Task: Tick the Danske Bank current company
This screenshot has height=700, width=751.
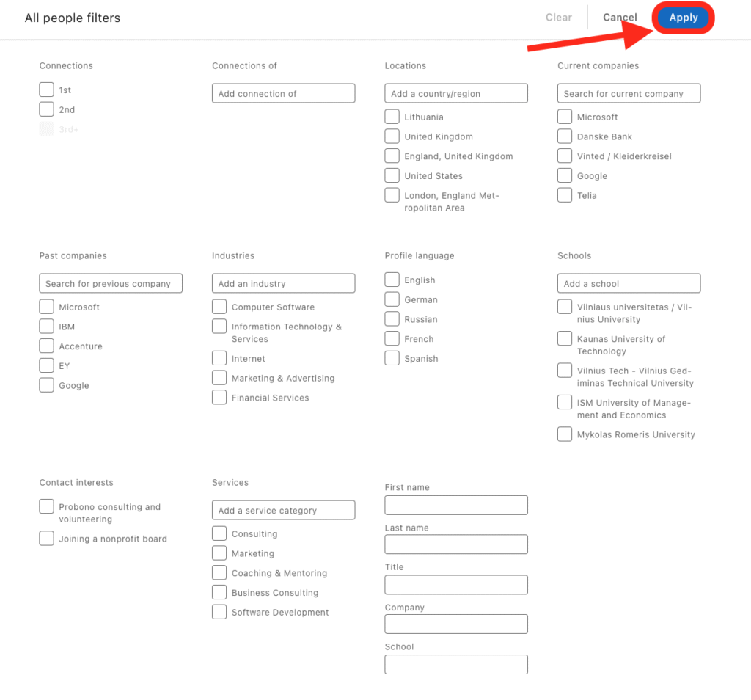Action: [x=565, y=136]
